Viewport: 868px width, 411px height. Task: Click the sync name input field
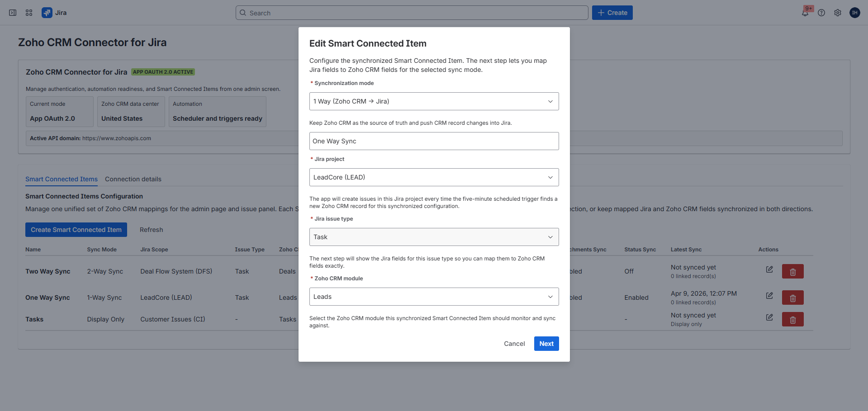pyautogui.click(x=433, y=141)
